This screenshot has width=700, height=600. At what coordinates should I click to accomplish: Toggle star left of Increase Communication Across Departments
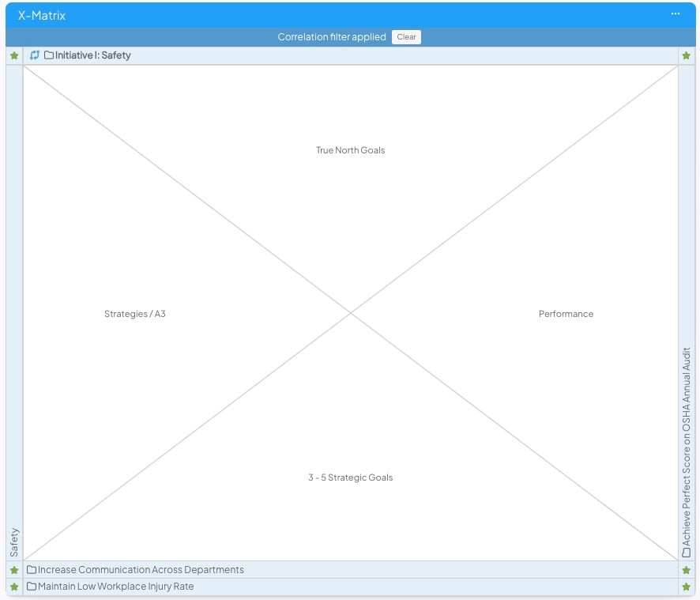coord(14,570)
